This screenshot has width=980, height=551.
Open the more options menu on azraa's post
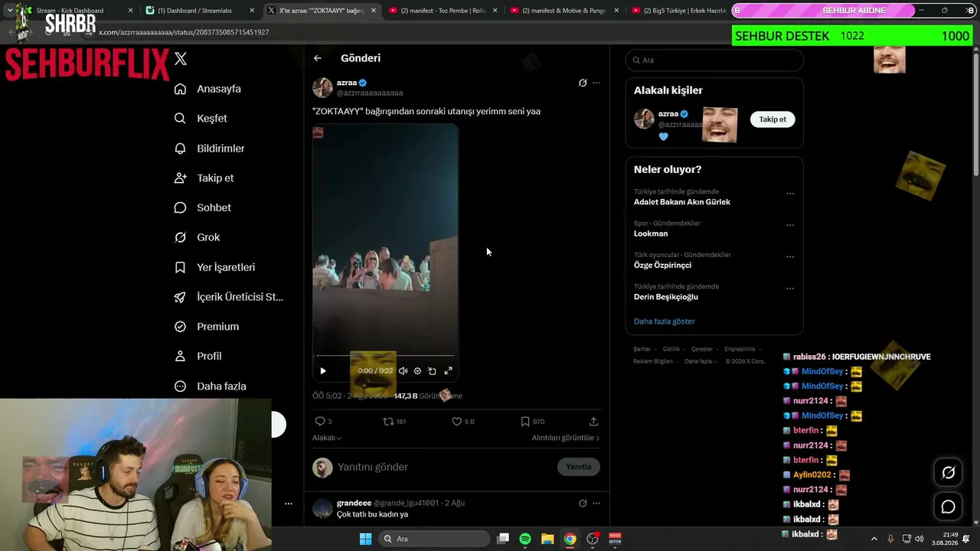pyautogui.click(x=596, y=83)
